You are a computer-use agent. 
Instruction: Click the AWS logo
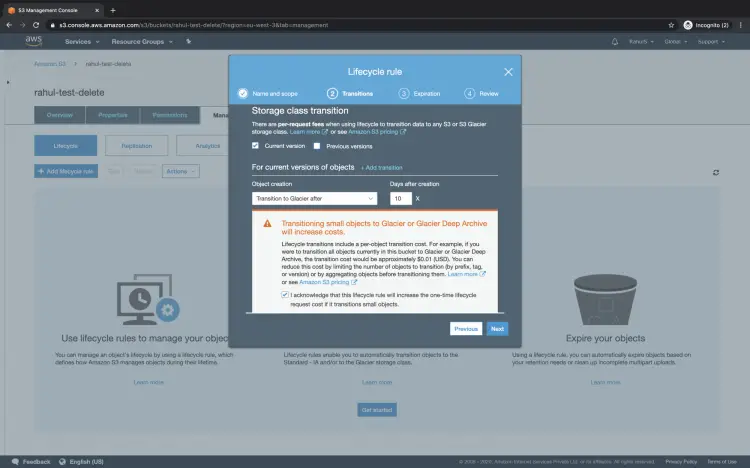pos(33,41)
